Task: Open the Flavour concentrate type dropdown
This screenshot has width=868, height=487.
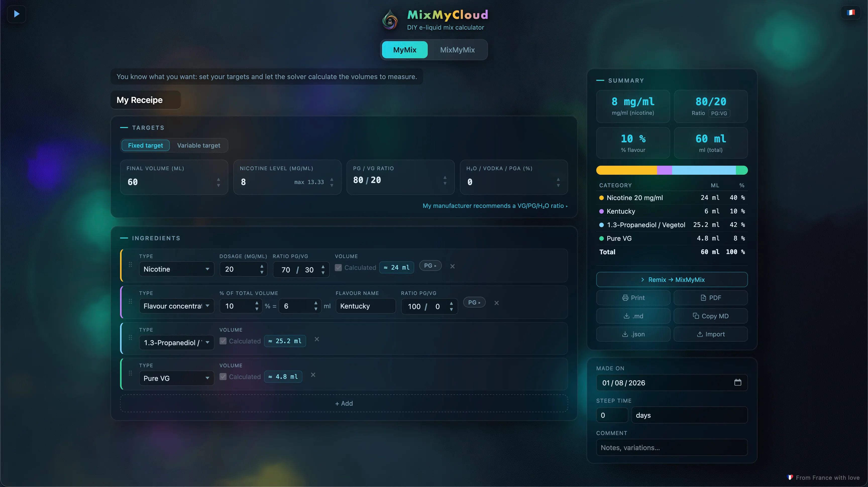Action: click(x=177, y=306)
